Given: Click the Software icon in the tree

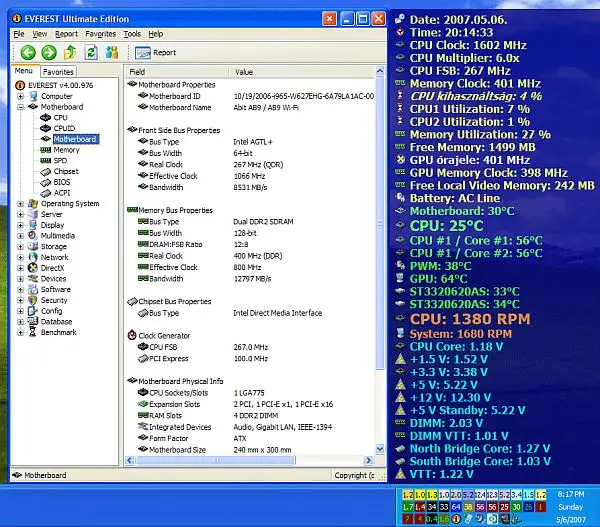Looking at the screenshot, I should 33,290.
